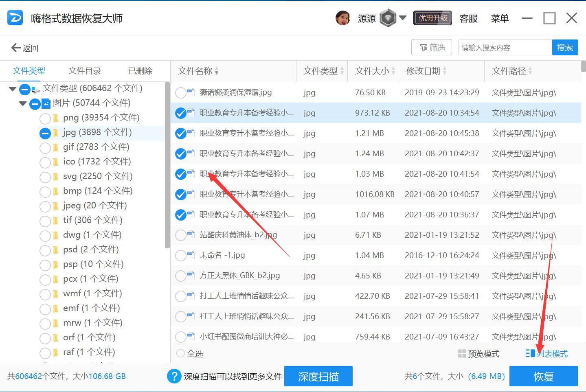Click the question mark help icon
The width and height of the screenshot is (586, 392).
(x=174, y=376)
